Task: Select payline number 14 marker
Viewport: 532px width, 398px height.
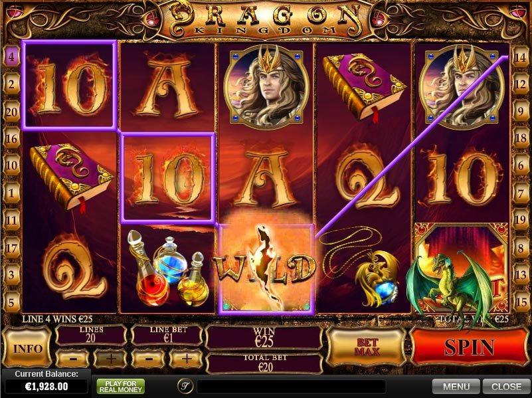Action: pos(521,56)
